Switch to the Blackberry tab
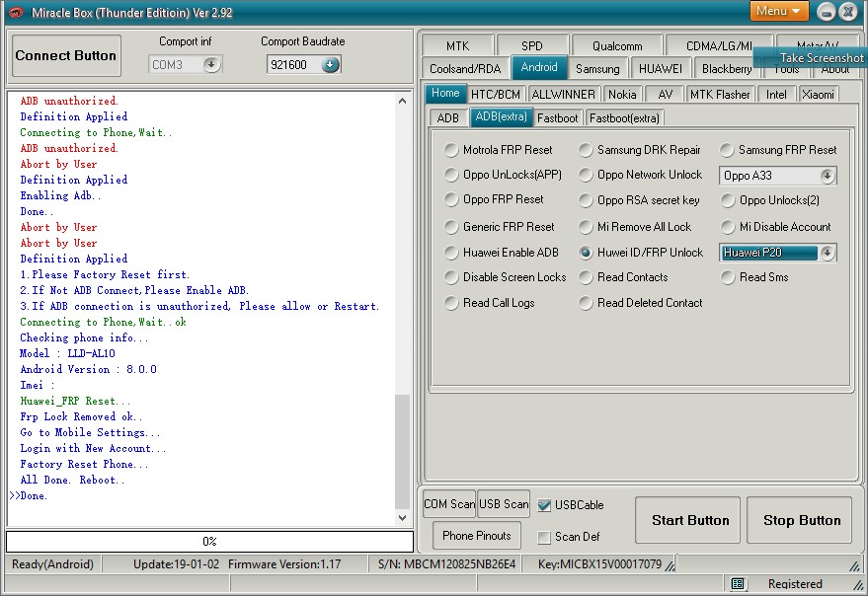The height and width of the screenshot is (596, 868). pos(726,69)
